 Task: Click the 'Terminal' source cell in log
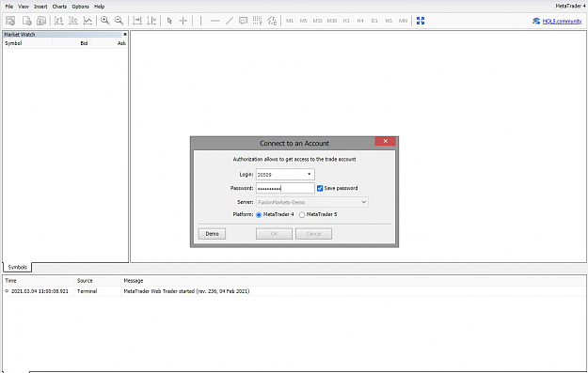coord(87,291)
